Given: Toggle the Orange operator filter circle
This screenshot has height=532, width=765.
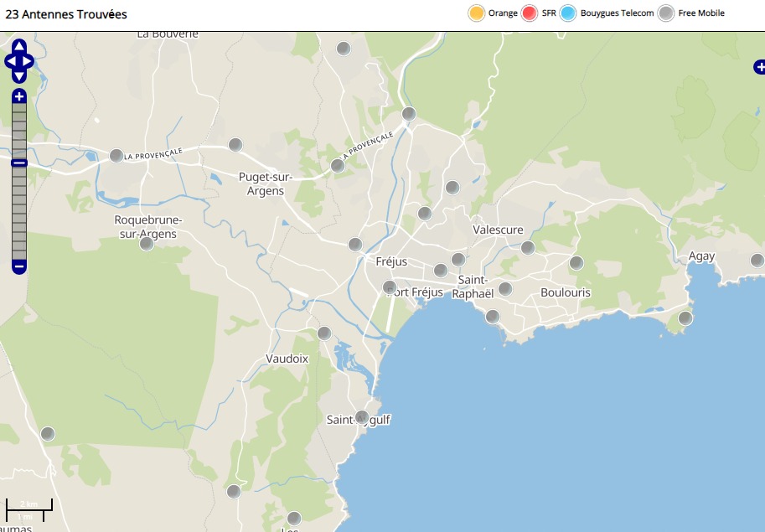Looking at the screenshot, I should click(476, 13).
